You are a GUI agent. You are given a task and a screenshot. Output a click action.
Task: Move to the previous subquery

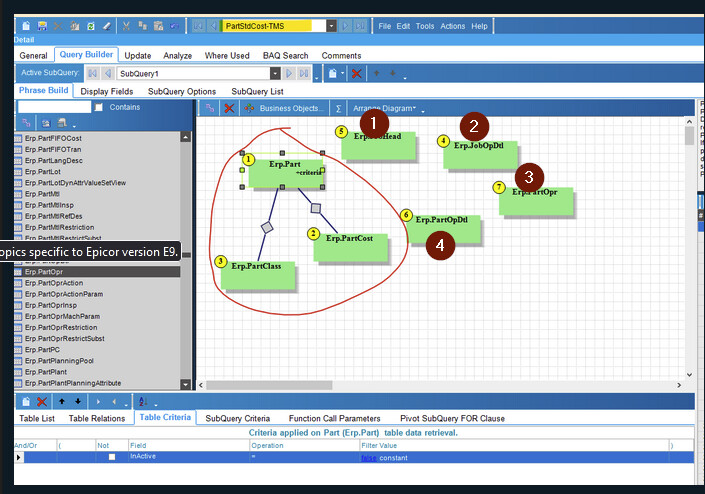click(x=108, y=73)
